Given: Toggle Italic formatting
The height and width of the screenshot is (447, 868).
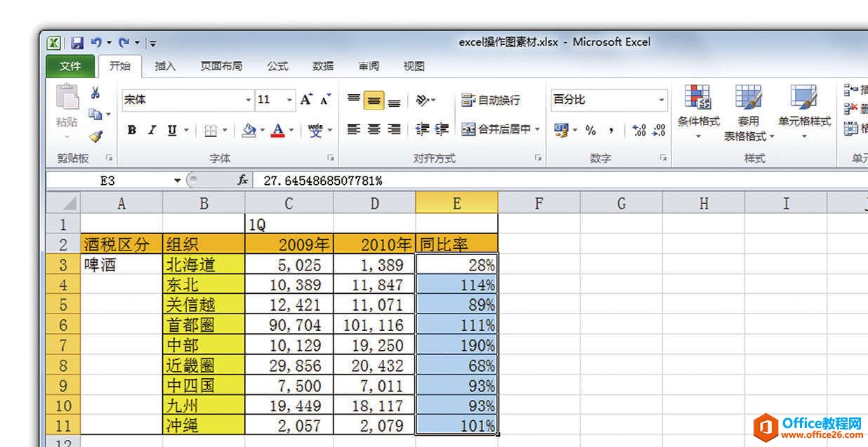Looking at the screenshot, I should click(x=152, y=130).
